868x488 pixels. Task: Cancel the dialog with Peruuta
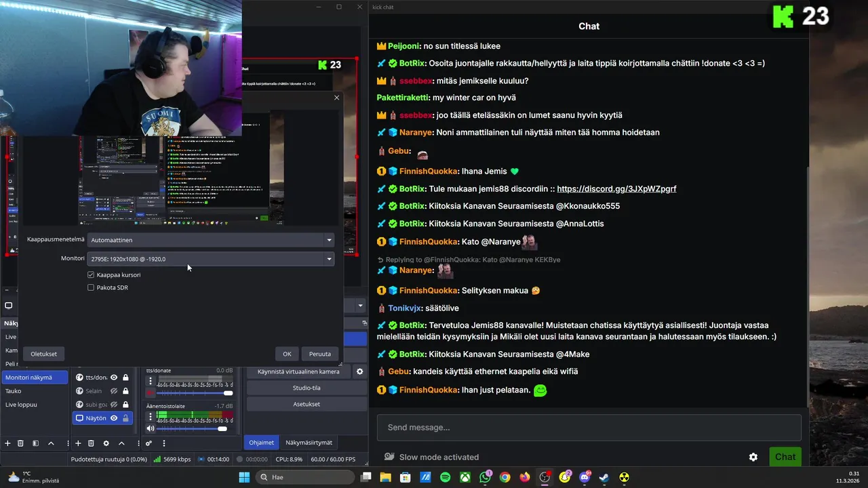[320, 354]
